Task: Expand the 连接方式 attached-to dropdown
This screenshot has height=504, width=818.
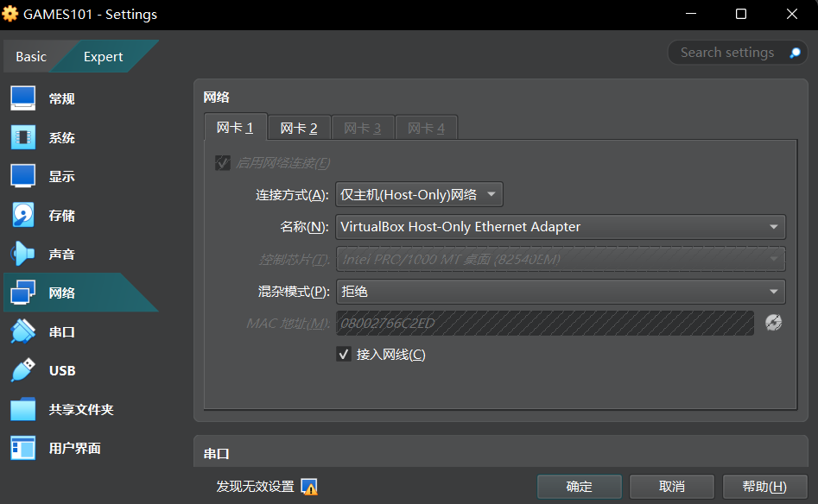Action: coord(419,195)
